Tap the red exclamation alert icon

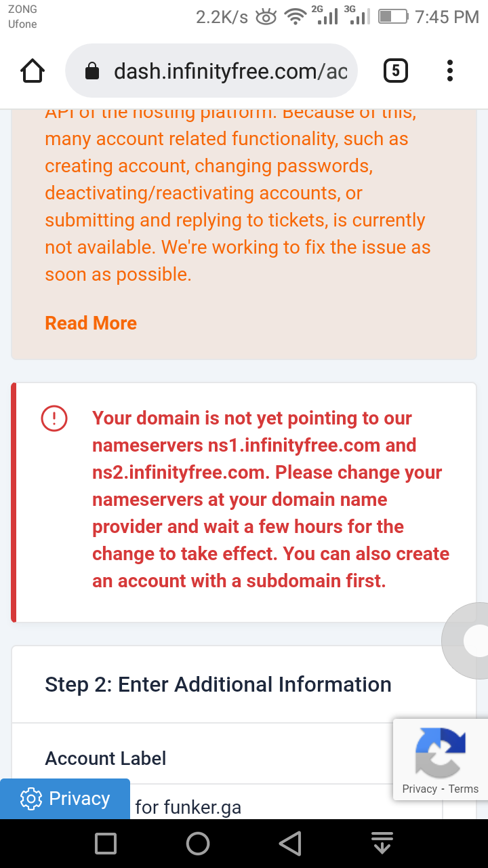pyautogui.click(x=54, y=418)
